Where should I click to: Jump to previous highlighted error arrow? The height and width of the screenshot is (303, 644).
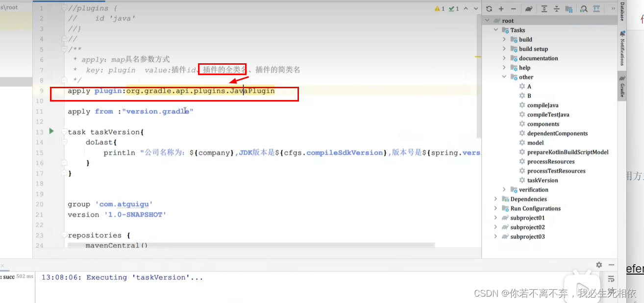click(x=466, y=9)
